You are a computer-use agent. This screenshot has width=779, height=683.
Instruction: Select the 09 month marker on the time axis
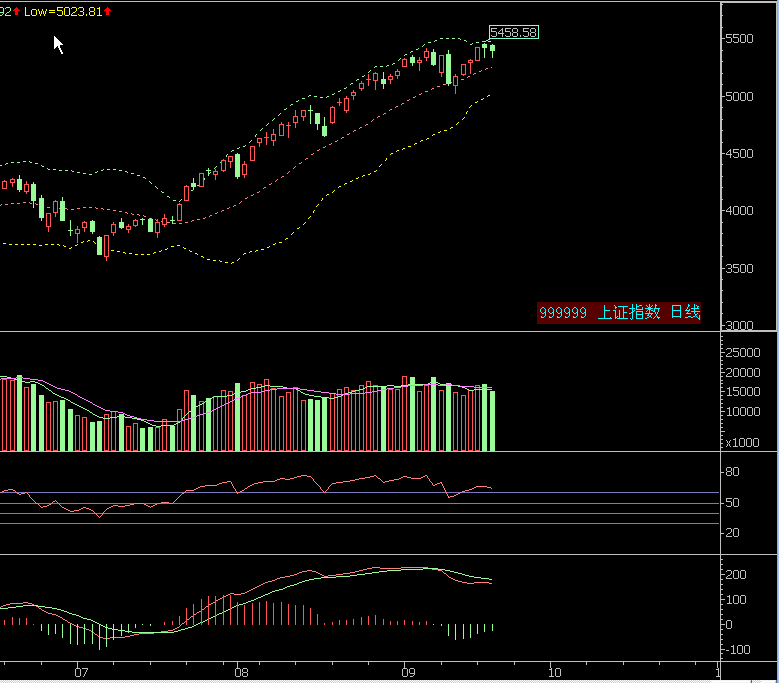click(408, 673)
